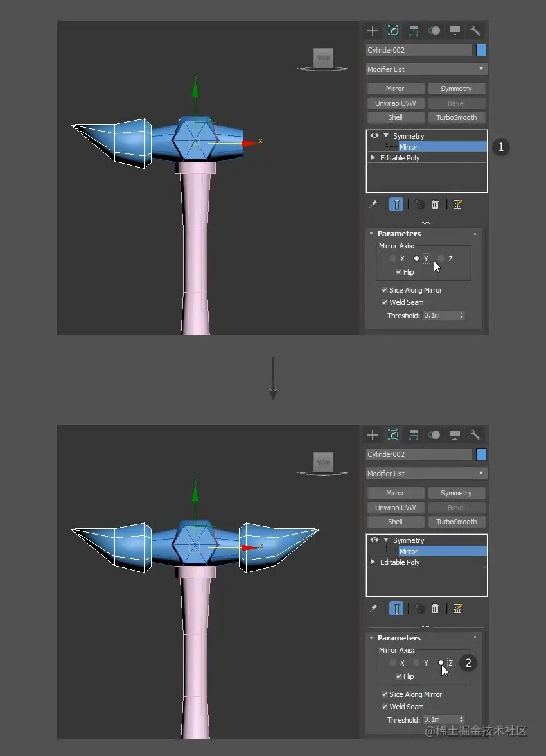
Task: Toggle Slice Along Mirror in upper panel
Action: tap(384, 290)
